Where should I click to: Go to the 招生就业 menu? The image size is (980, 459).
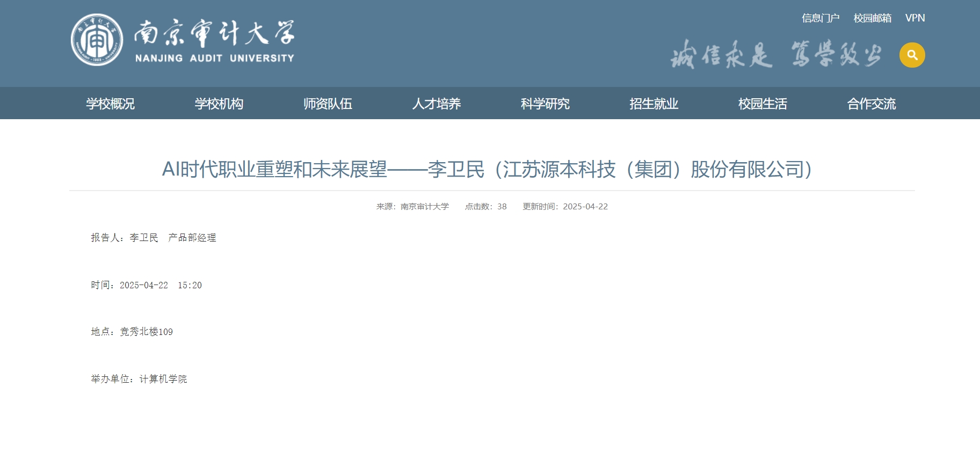pyautogui.click(x=654, y=104)
